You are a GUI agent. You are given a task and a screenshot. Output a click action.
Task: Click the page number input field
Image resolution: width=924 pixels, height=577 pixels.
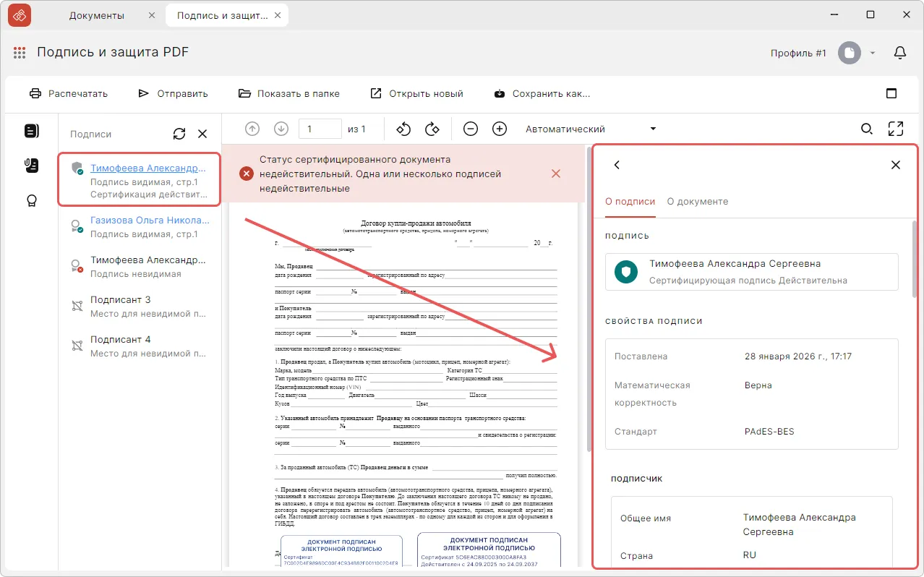[x=320, y=129]
